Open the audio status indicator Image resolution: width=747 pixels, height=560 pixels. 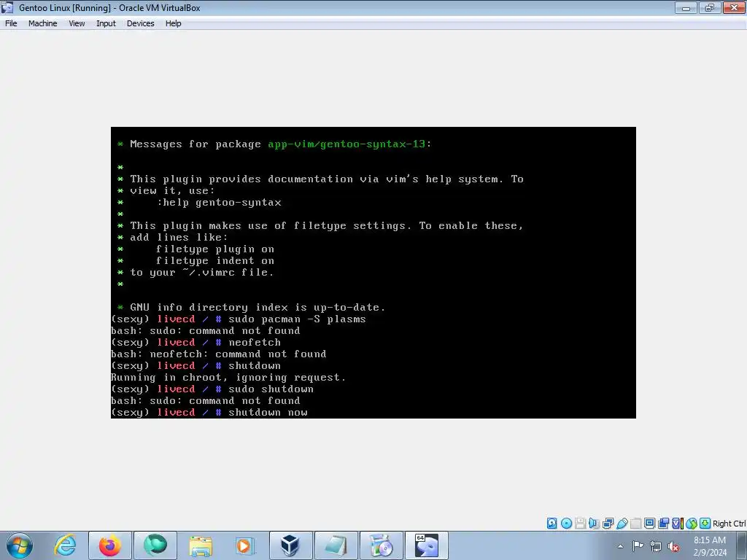[594, 524]
